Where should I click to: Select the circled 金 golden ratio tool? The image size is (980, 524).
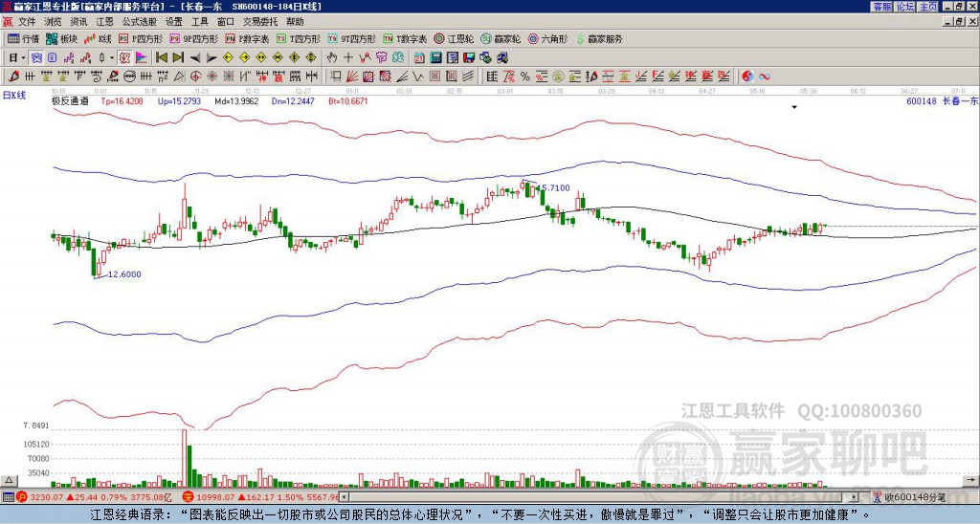tap(558, 76)
